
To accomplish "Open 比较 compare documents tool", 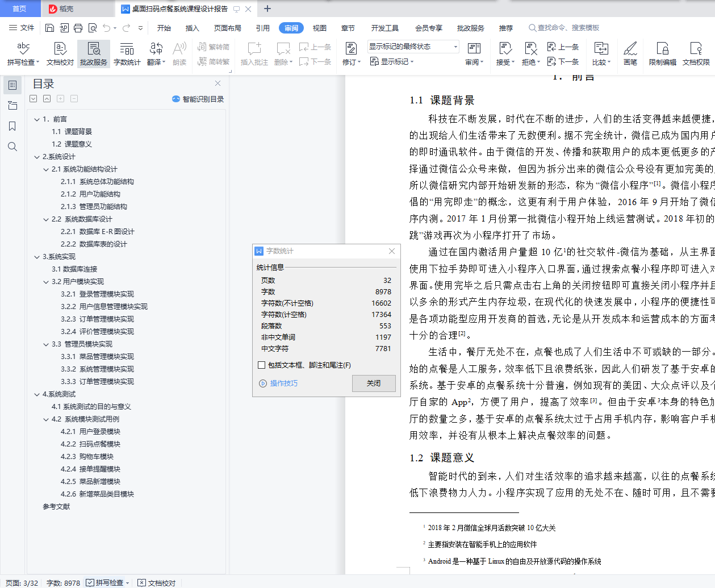I will click(601, 54).
